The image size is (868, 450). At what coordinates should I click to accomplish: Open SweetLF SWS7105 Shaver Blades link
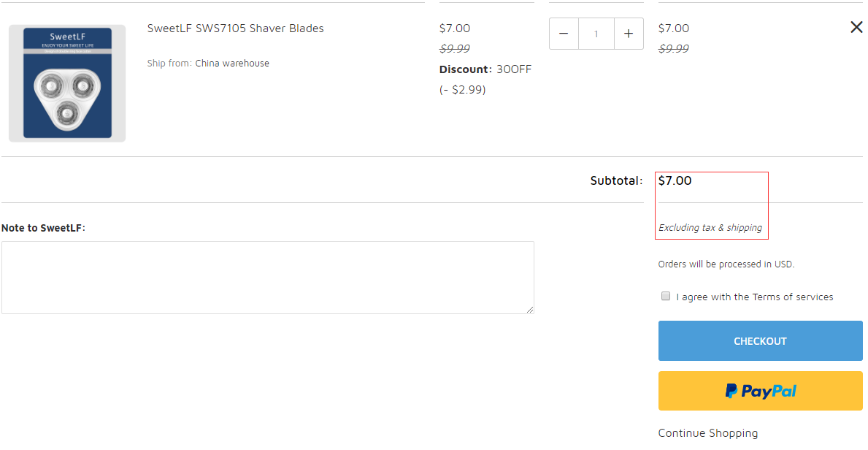(x=235, y=28)
